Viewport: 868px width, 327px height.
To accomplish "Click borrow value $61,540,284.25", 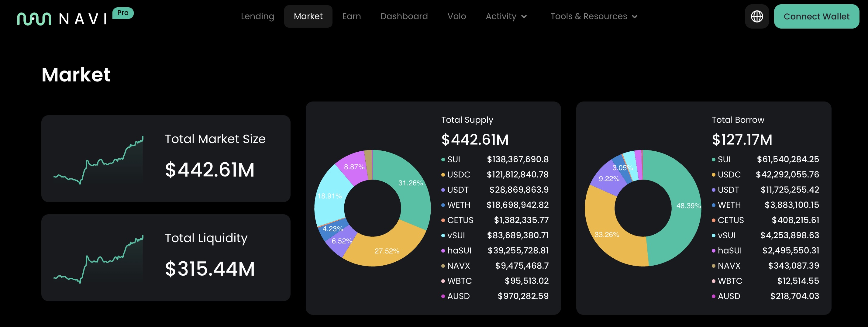I will 788,159.
